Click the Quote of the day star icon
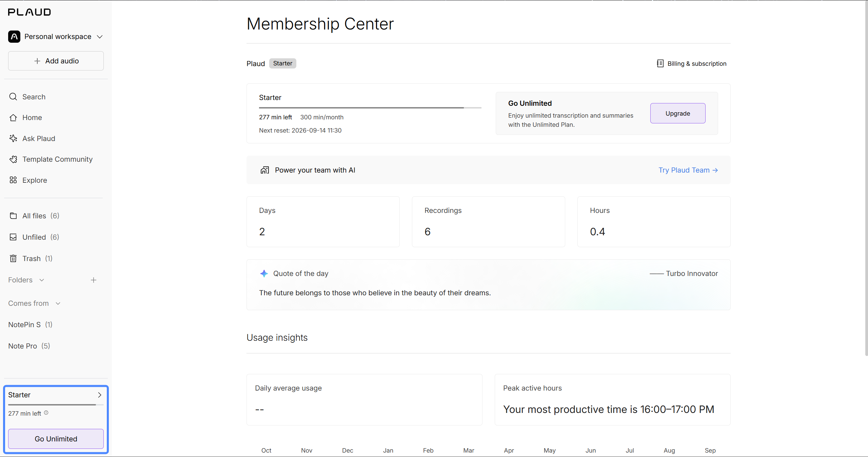 pos(264,274)
